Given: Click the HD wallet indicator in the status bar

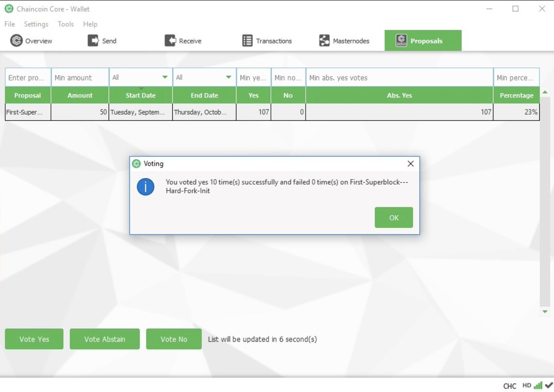Looking at the screenshot, I should click(x=527, y=385).
